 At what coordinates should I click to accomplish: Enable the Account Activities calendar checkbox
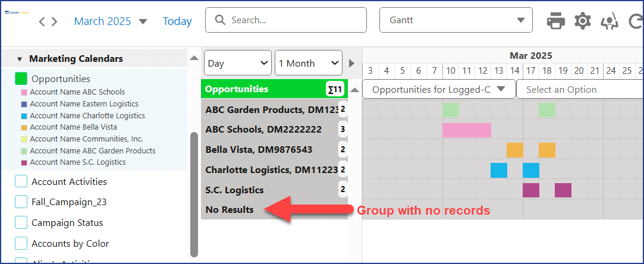21,181
